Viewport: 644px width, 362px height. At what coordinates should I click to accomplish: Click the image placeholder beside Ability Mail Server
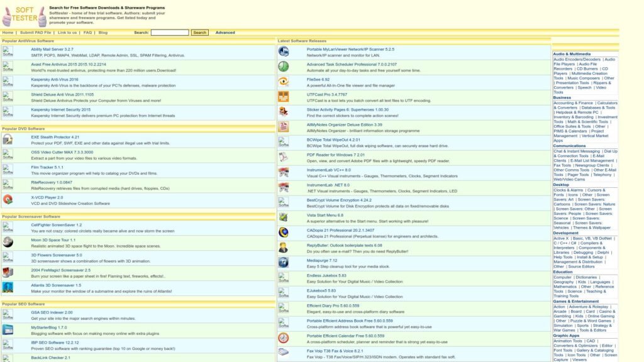8,52
